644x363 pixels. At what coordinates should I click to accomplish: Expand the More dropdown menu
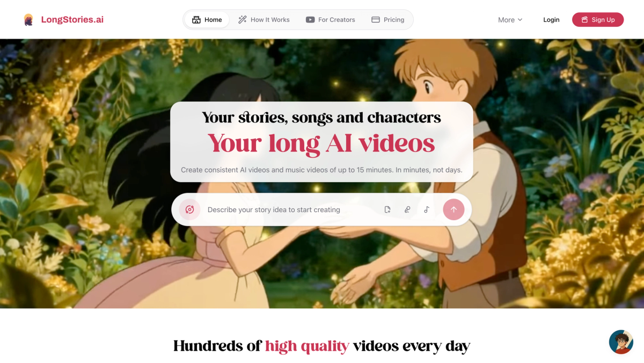coord(510,20)
